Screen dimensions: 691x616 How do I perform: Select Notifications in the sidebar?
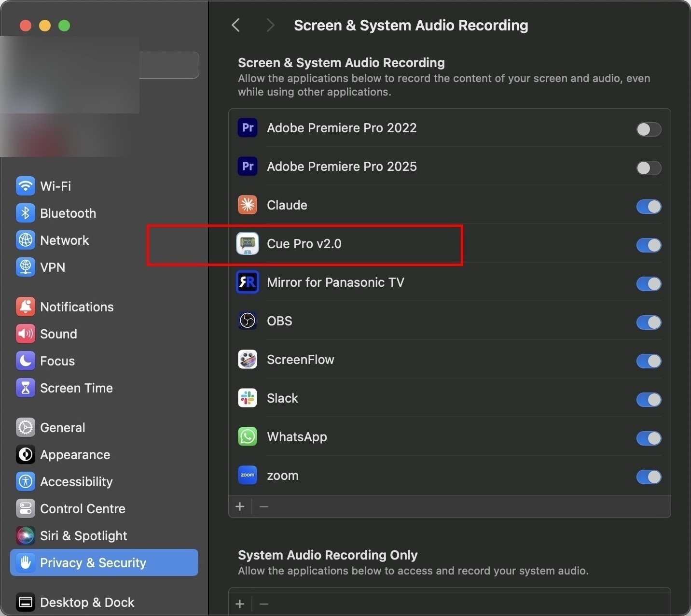point(104,307)
